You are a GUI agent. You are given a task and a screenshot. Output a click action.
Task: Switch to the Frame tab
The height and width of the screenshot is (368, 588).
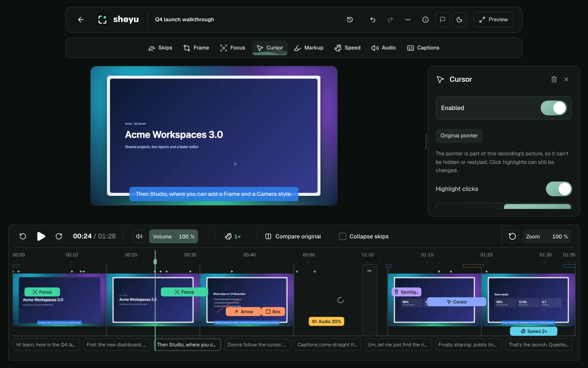click(196, 48)
